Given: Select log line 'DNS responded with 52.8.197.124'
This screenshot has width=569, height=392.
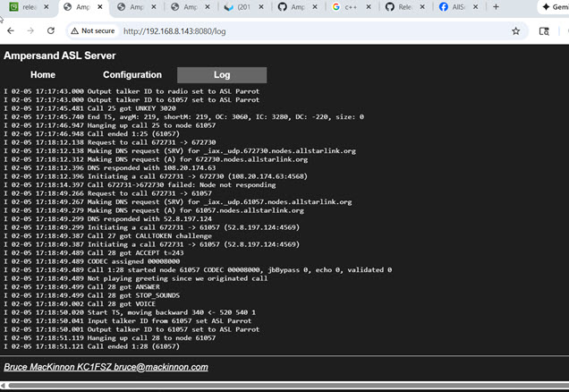Looking at the screenshot, I should coord(107,219).
